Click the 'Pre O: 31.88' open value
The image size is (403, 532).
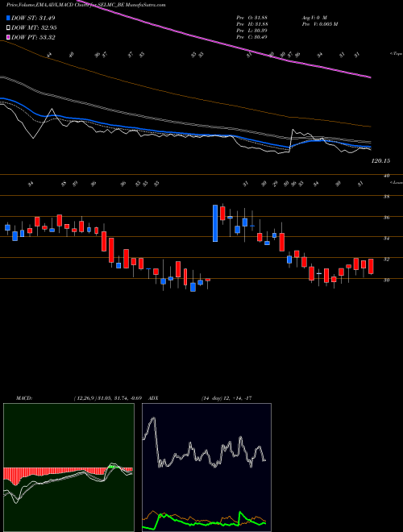pos(252,17)
